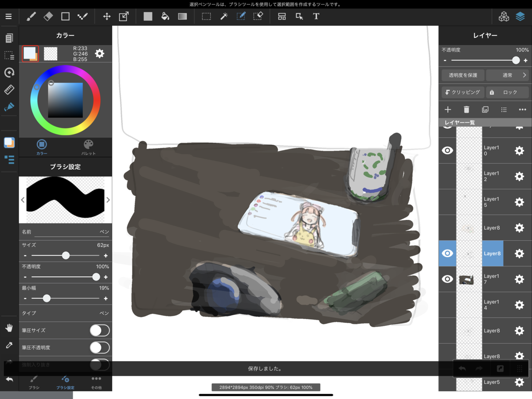The height and width of the screenshot is (399, 532).
Task: Delete layer with the trash button
Action: tap(466, 110)
